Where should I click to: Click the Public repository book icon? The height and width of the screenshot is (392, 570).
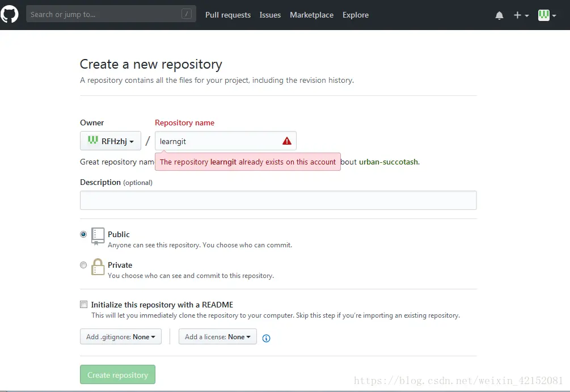(x=98, y=237)
